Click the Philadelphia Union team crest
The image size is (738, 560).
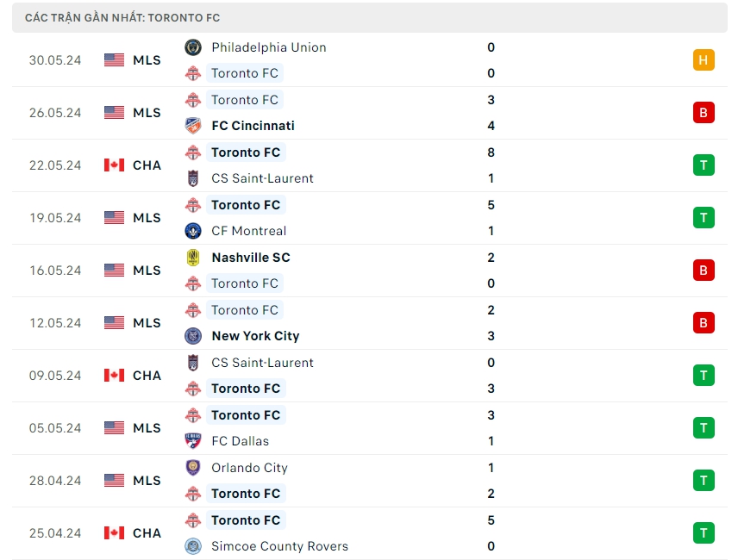click(x=193, y=47)
